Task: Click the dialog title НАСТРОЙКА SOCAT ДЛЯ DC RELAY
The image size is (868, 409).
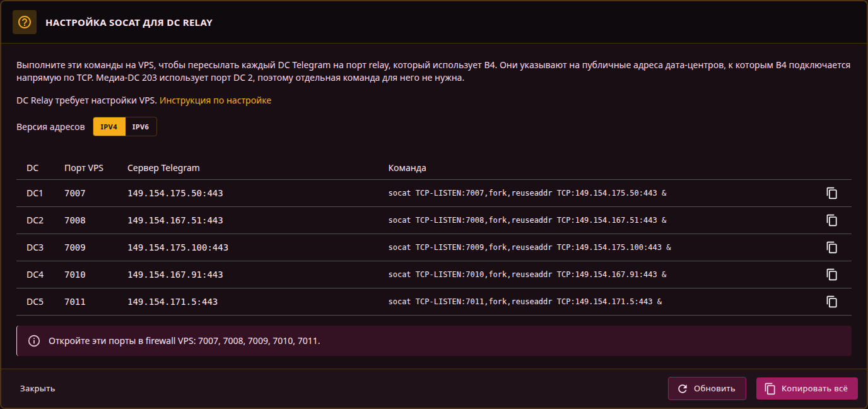Action: pyautogui.click(x=129, y=23)
